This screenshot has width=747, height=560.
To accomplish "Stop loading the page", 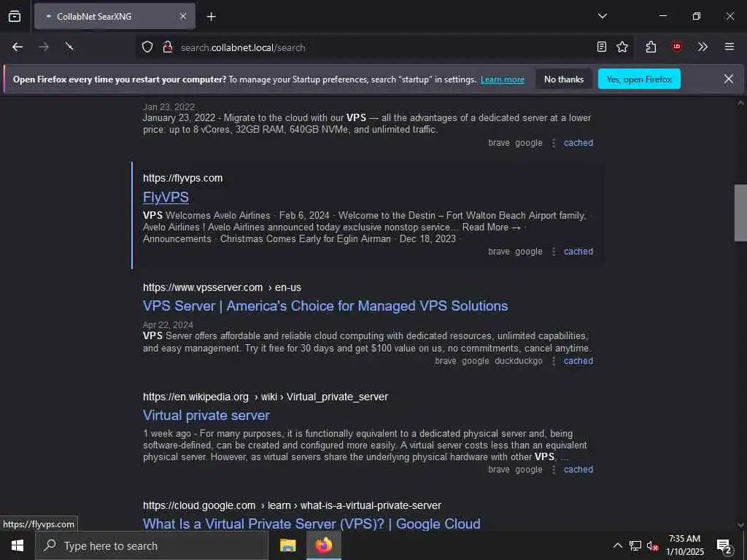I will (x=69, y=47).
